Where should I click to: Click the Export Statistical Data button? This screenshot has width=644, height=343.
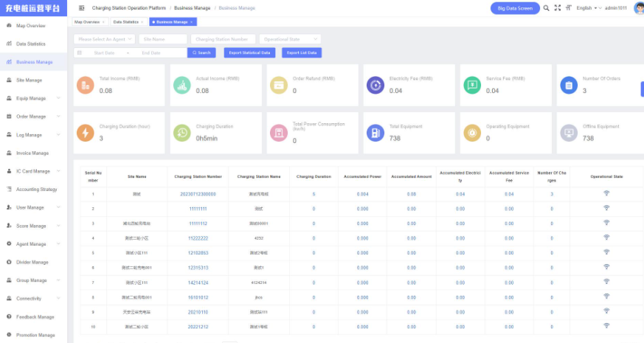pyautogui.click(x=249, y=52)
